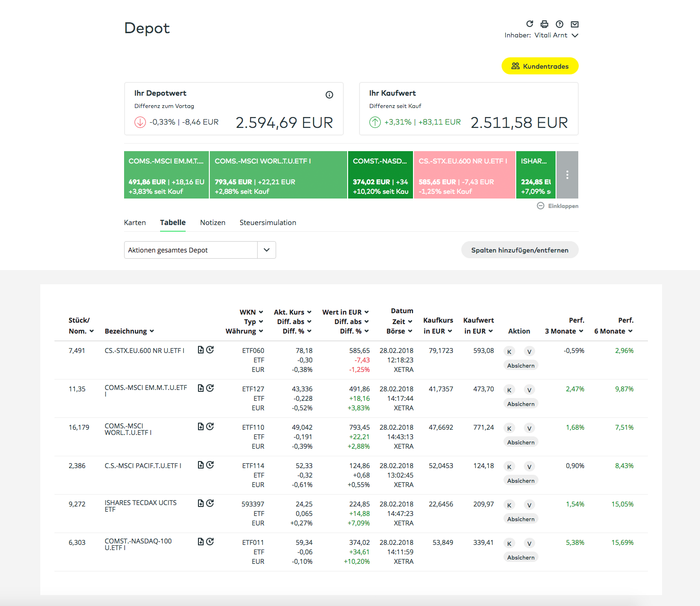
Task: Select the ISHAR tile
Action: pos(536,175)
